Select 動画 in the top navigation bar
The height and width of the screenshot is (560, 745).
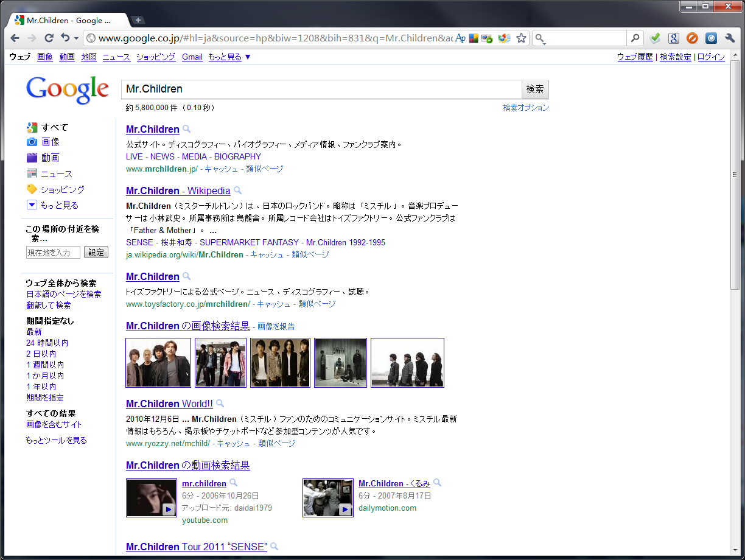pos(67,57)
